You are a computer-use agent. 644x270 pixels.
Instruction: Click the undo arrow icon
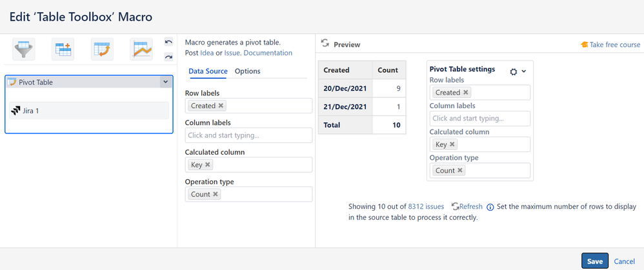pos(169,42)
